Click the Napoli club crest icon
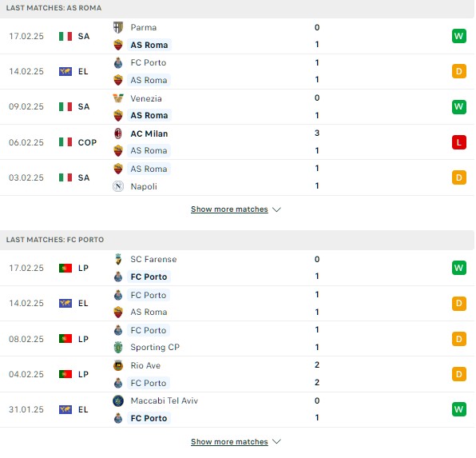This screenshot has height=458, width=476. tap(118, 186)
